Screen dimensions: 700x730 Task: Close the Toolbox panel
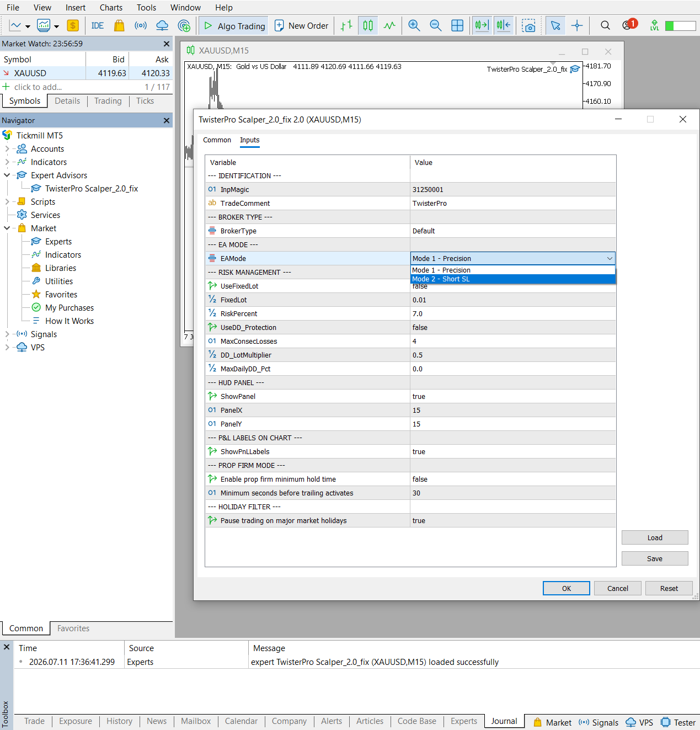point(7,647)
